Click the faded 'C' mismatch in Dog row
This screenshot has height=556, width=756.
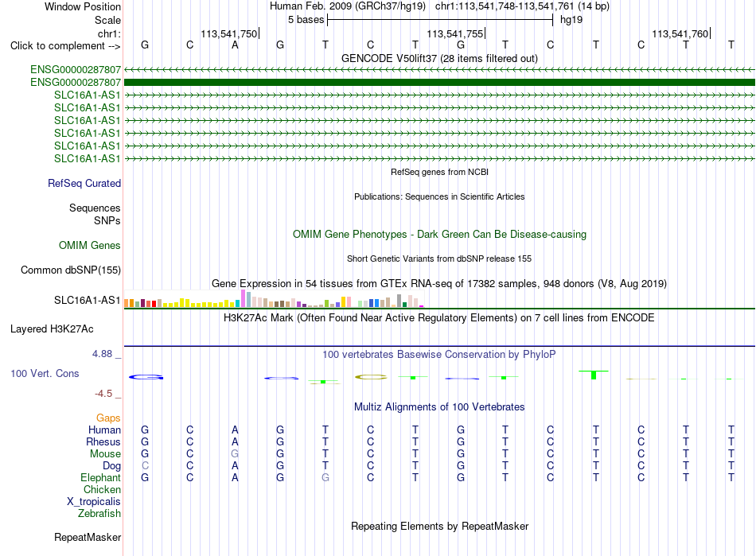pyautogui.click(x=145, y=466)
